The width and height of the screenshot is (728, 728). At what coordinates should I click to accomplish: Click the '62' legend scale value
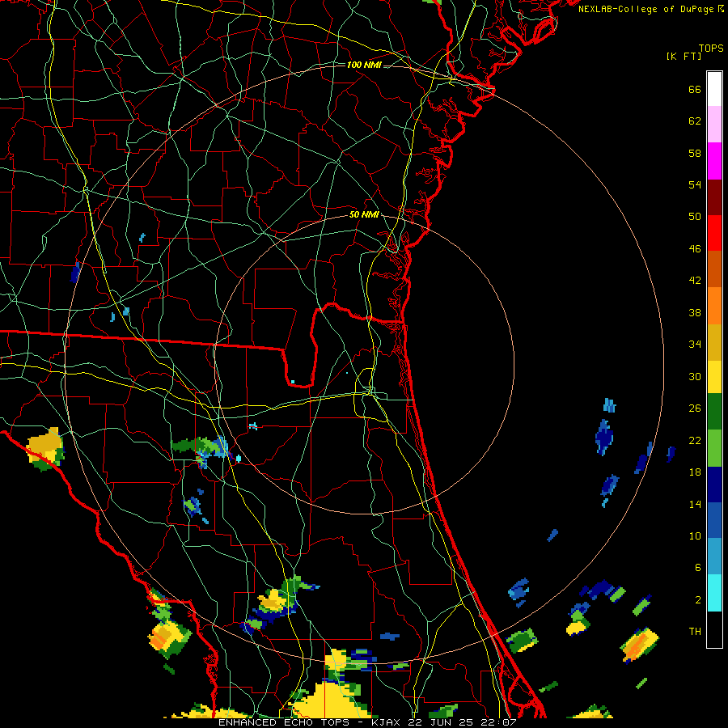pyautogui.click(x=695, y=121)
